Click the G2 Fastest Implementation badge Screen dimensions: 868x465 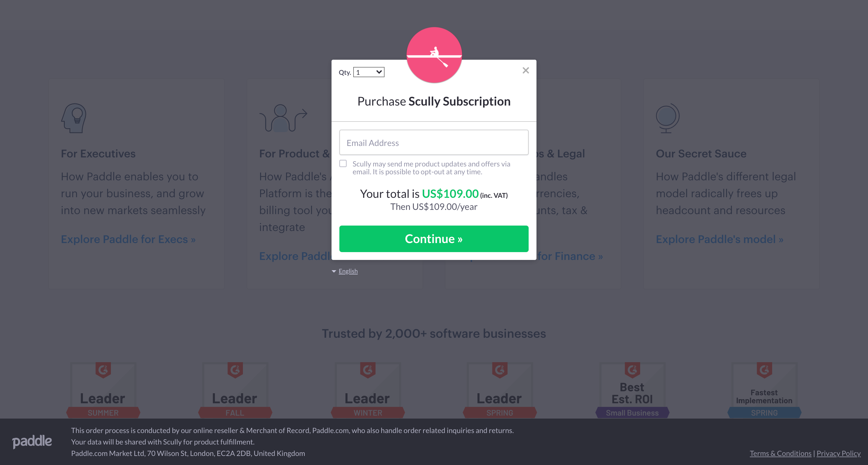[x=764, y=391]
